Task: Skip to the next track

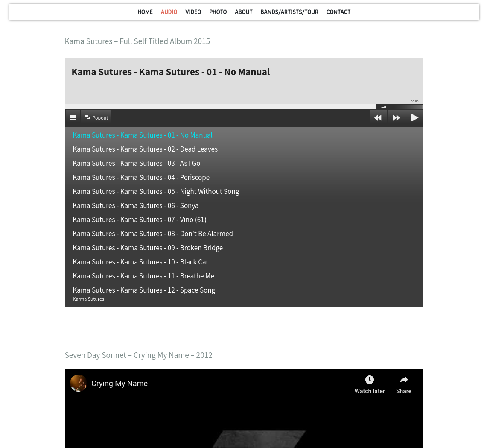Action: [396, 118]
